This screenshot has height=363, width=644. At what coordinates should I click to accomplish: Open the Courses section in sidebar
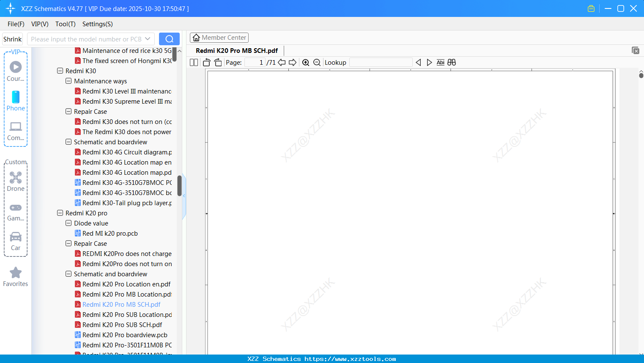coord(16,71)
